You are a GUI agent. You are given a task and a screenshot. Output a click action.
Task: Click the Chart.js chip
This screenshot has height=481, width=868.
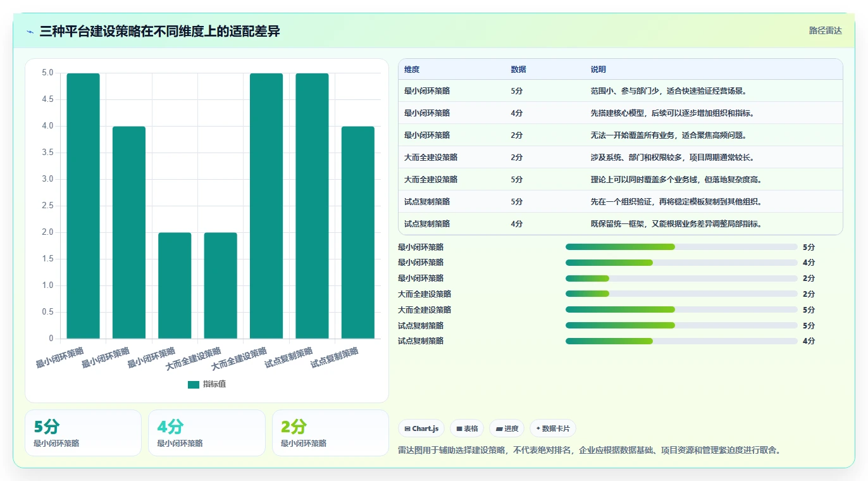[422, 428]
